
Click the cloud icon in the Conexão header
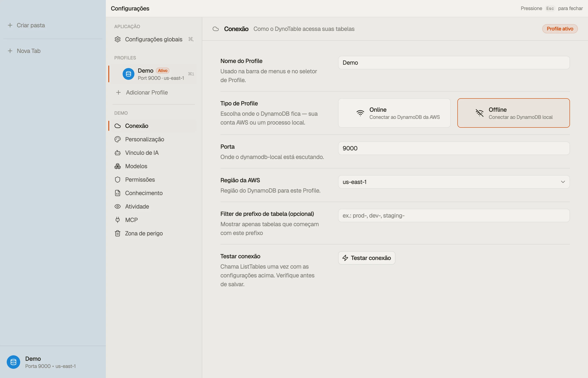click(x=215, y=29)
